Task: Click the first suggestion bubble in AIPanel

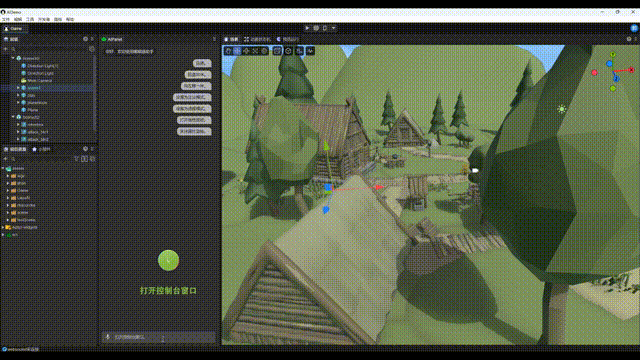Action: pyautogui.click(x=202, y=63)
